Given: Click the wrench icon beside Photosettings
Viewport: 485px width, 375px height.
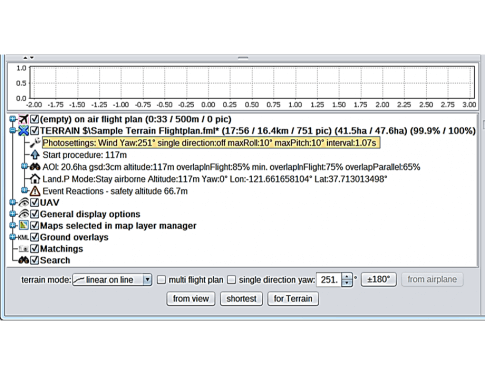Looking at the screenshot, I should (x=35, y=143).
